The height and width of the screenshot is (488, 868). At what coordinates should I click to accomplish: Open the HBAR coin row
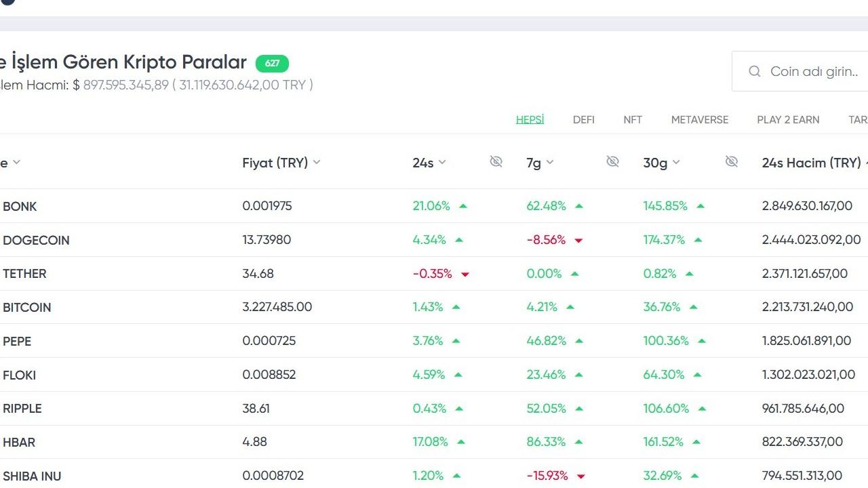pos(434,442)
